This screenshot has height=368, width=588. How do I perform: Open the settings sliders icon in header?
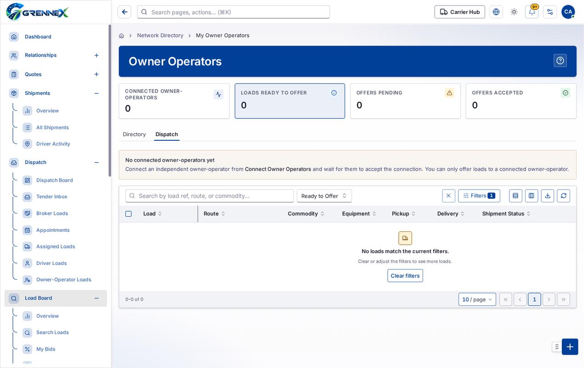pos(550,12)
